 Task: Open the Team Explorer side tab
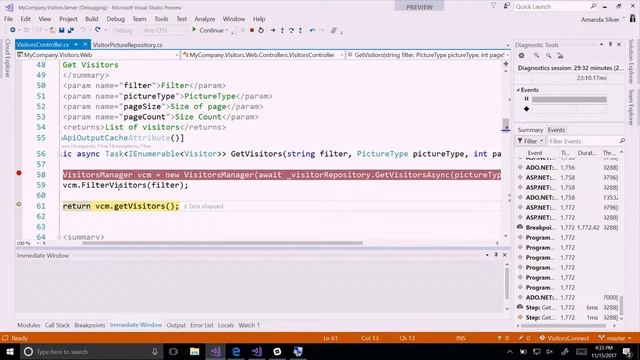pyautogui.click(x=631, y=107)
